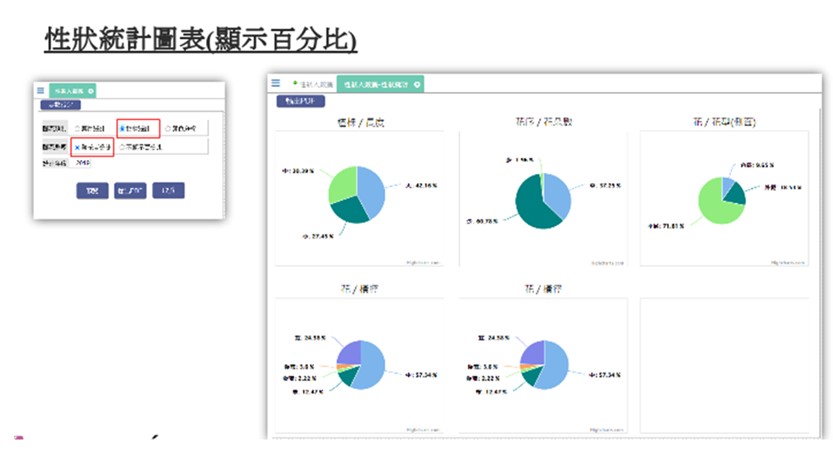Image resolution: width=833 pixels, height=450 pixels.
Task: Switch to the white tab with the green dot
Action: point(313,84)
